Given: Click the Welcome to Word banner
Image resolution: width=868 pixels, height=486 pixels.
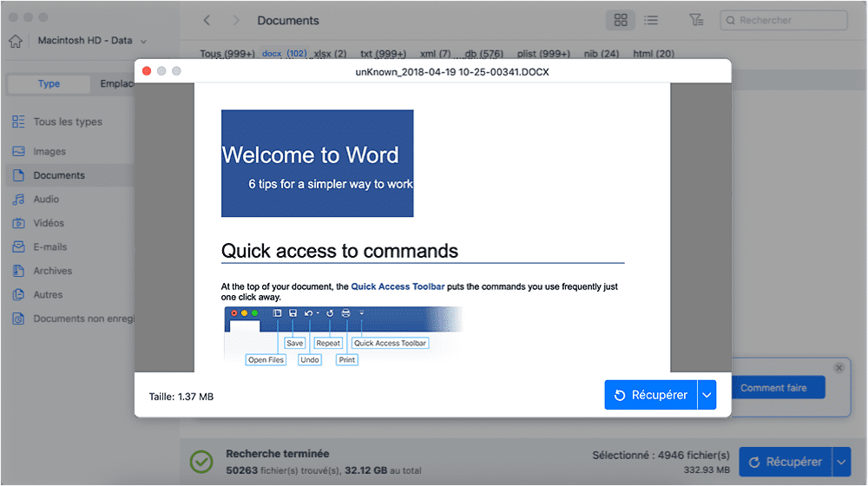Looking at the screenshot, I should coord(317,163).
